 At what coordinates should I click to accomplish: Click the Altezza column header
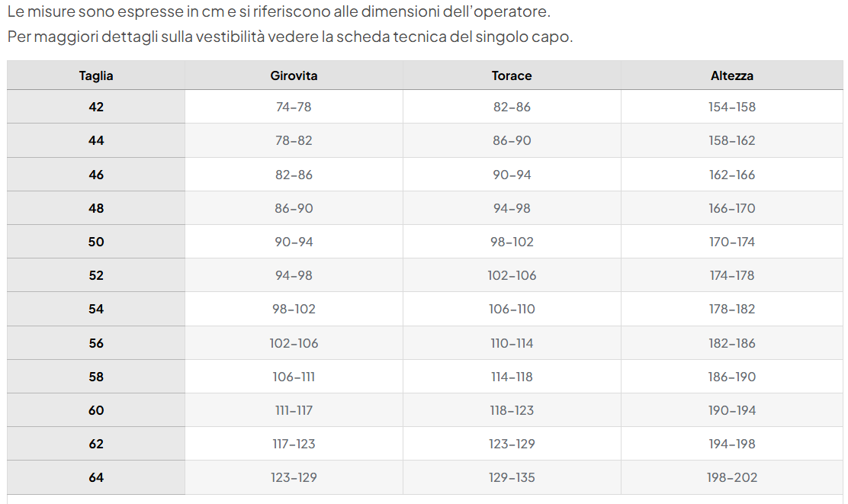point(732,75)
